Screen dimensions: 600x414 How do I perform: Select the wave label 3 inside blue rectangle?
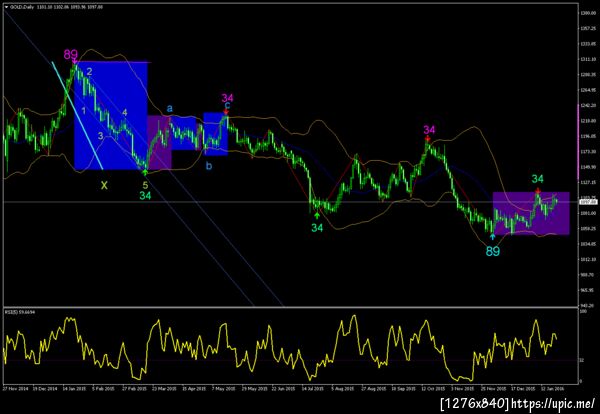pyautogui.click(x=100, y=135)
